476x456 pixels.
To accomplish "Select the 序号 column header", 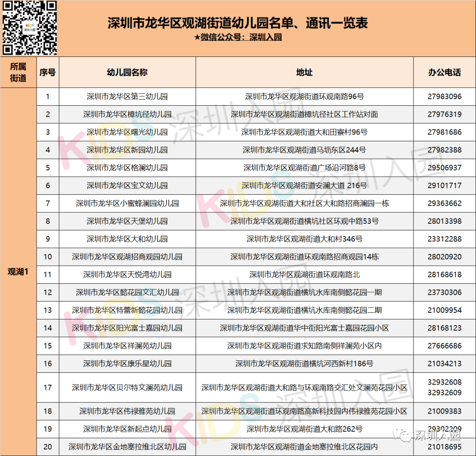I will pos(48,72).
